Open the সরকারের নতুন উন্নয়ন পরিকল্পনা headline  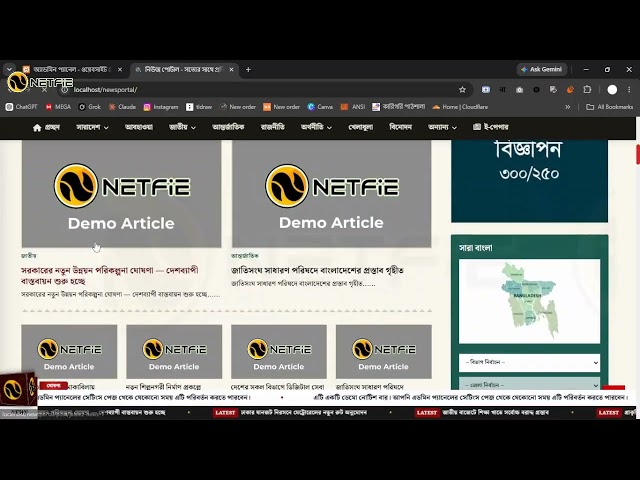pos(109,276)
